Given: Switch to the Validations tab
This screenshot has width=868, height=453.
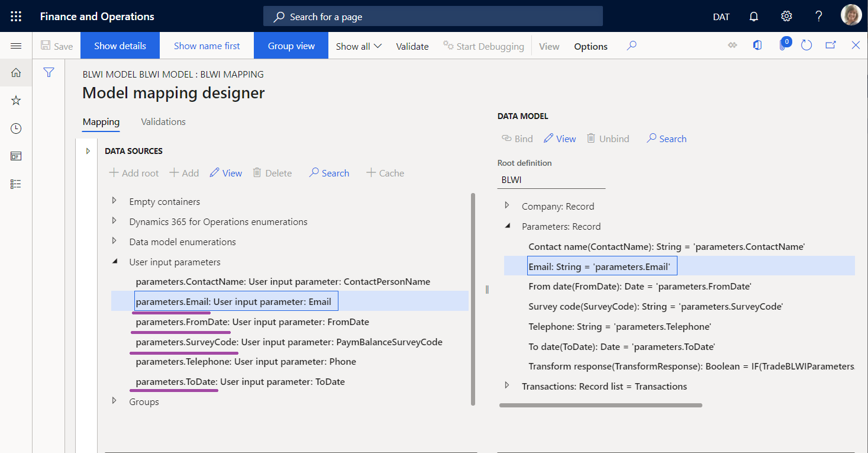Looking at the screenshot, I should [163, 121].
